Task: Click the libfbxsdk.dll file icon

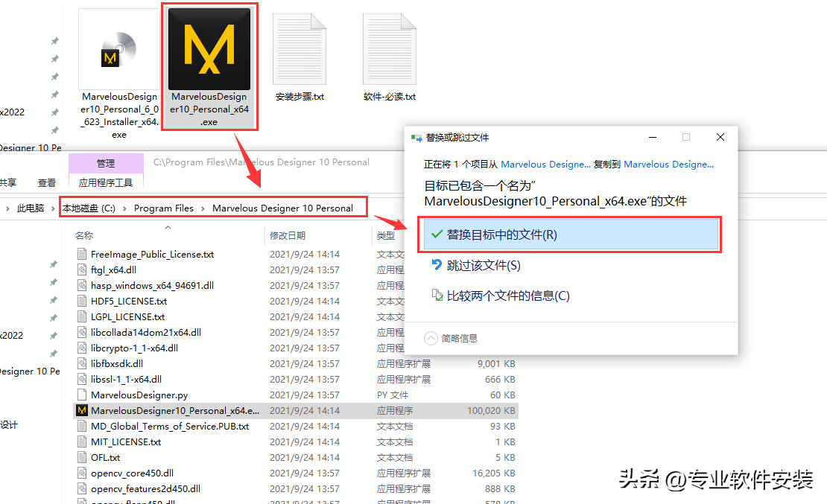Action: pos(82,364)
